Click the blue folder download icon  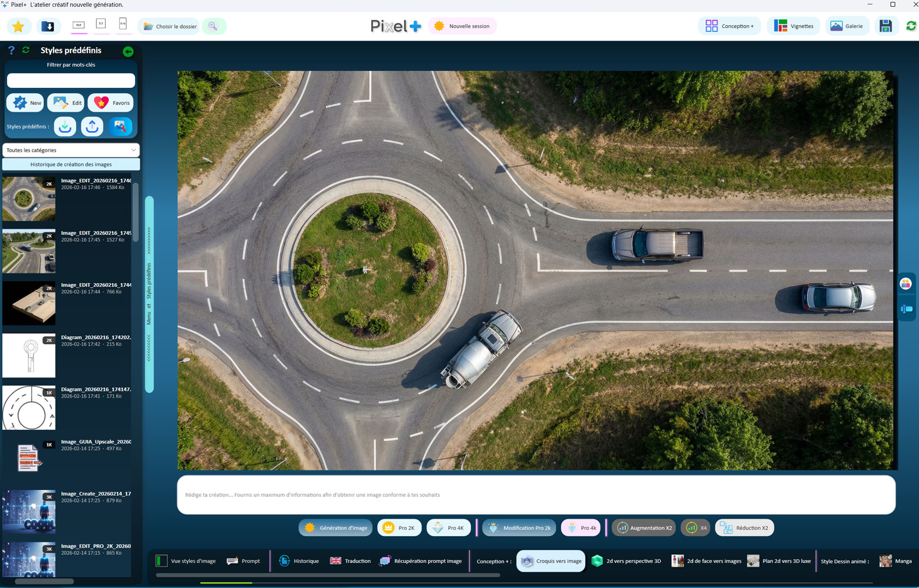coord(48,26)
